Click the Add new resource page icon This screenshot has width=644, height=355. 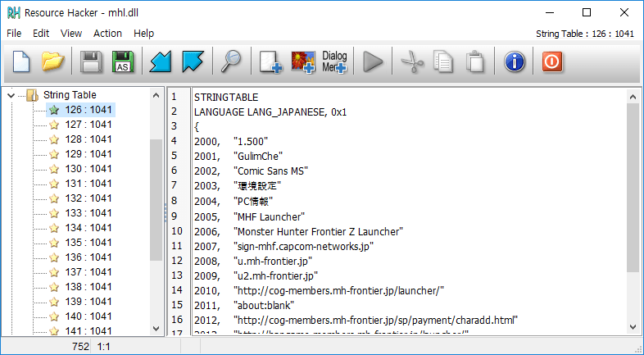click(x=270, y=61)
